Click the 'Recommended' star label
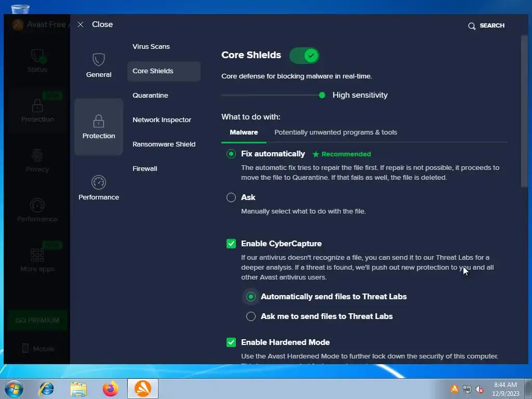This screenshot has height=399, width=532. pyautogui.click(x=342, y=154)
